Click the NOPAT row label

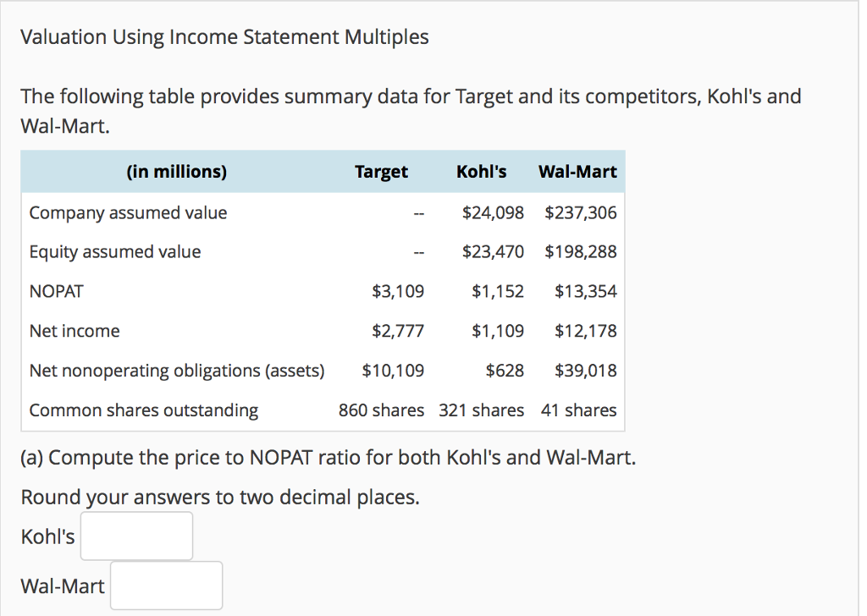[56, 291]
